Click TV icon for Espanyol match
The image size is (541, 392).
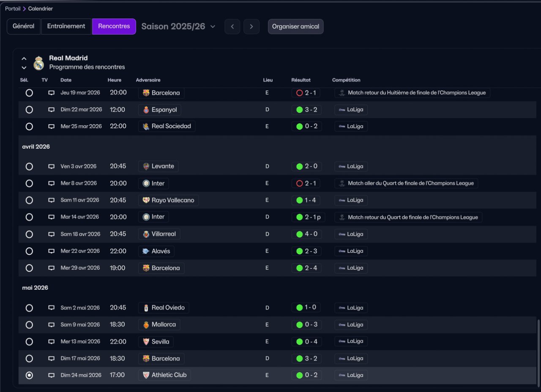(x=51, y=110)
